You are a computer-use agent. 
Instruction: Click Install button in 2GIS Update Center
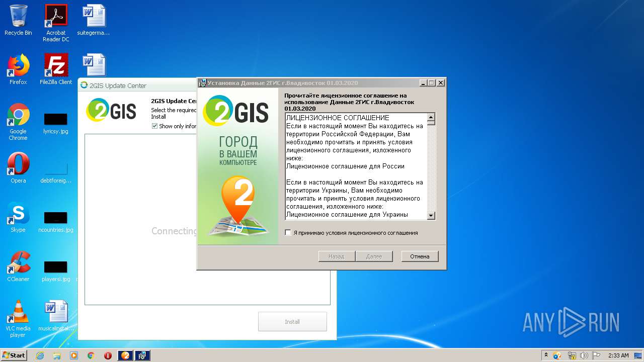[x=292, y=322]
